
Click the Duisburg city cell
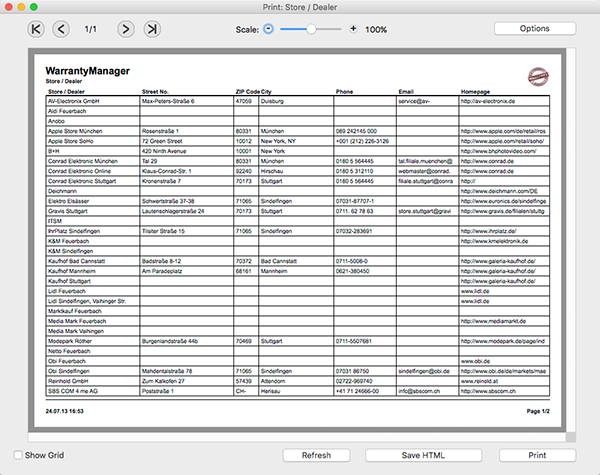(296, 101)
